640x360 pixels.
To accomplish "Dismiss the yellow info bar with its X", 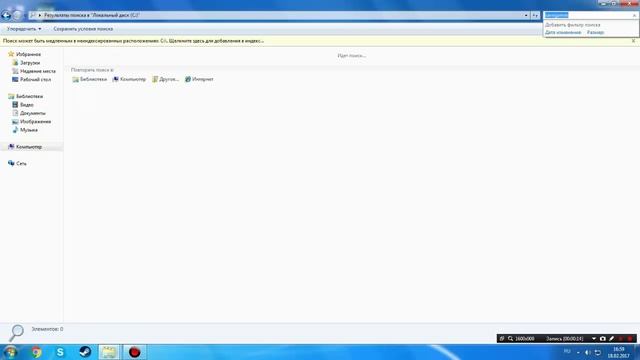I will coord(633,41).
